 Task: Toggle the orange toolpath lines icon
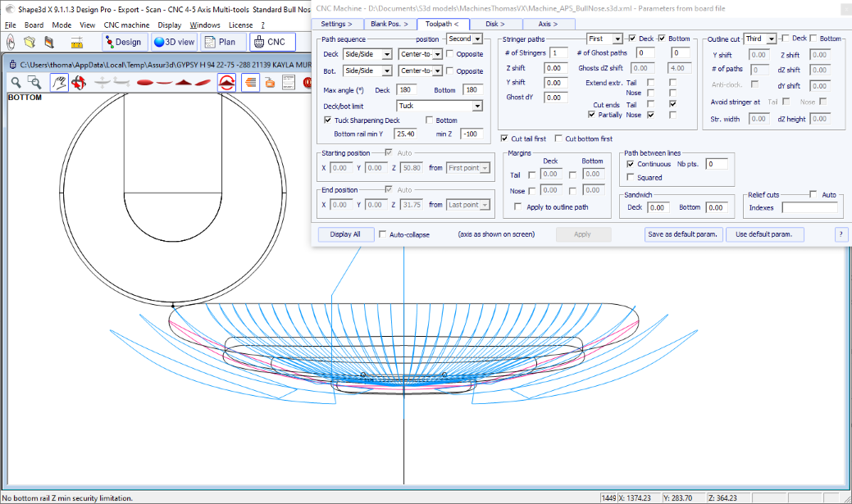click(x=249, y=82)
